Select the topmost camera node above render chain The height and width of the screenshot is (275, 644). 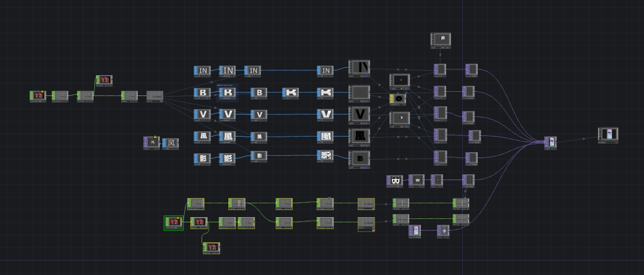click(441, 40)
